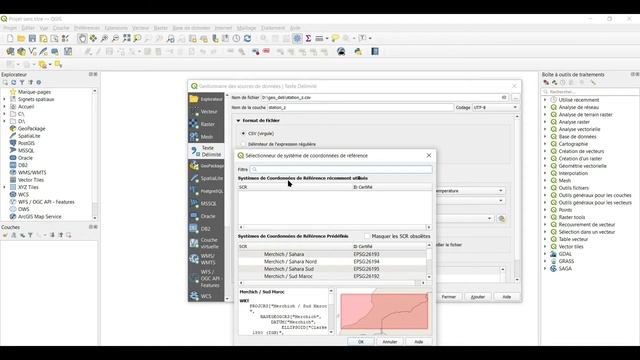This screenshot has height=360, width=640.
Task: Click the Zoom full extent icon
Action: (127, 38)
